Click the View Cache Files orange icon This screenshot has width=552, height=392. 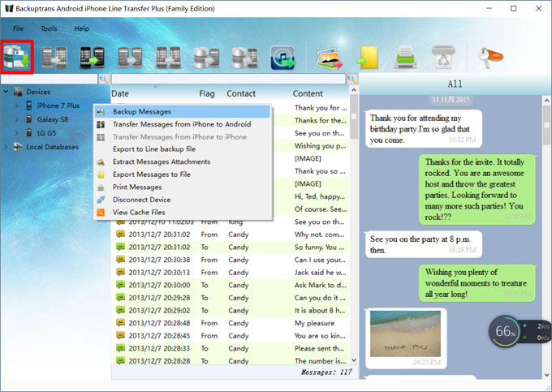click(101, 212)
